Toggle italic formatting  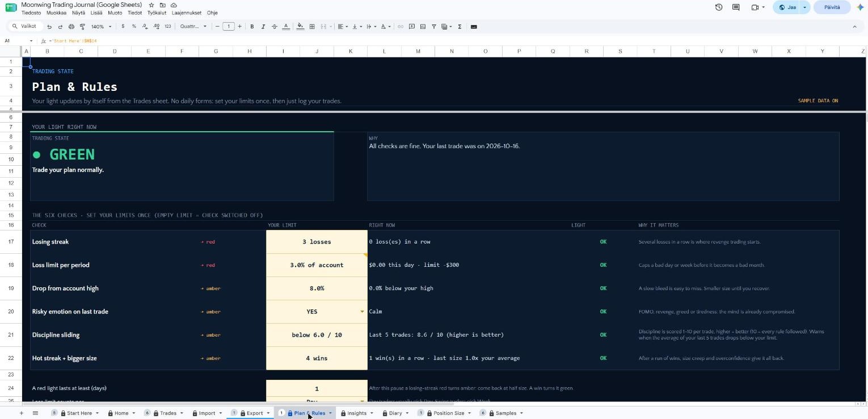pos(263,27)
